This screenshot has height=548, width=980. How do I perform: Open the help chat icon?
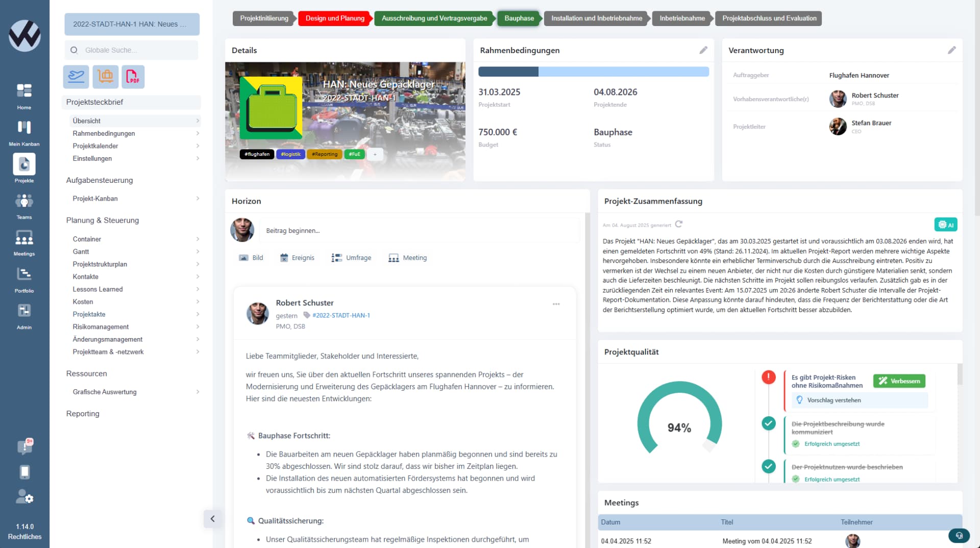[x=959, y=535]
